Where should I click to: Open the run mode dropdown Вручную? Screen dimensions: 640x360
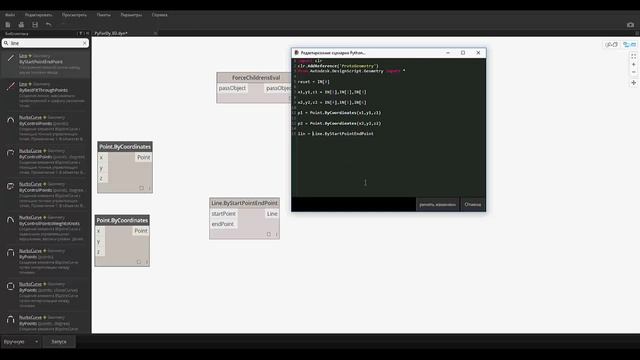tap(21, 342)
